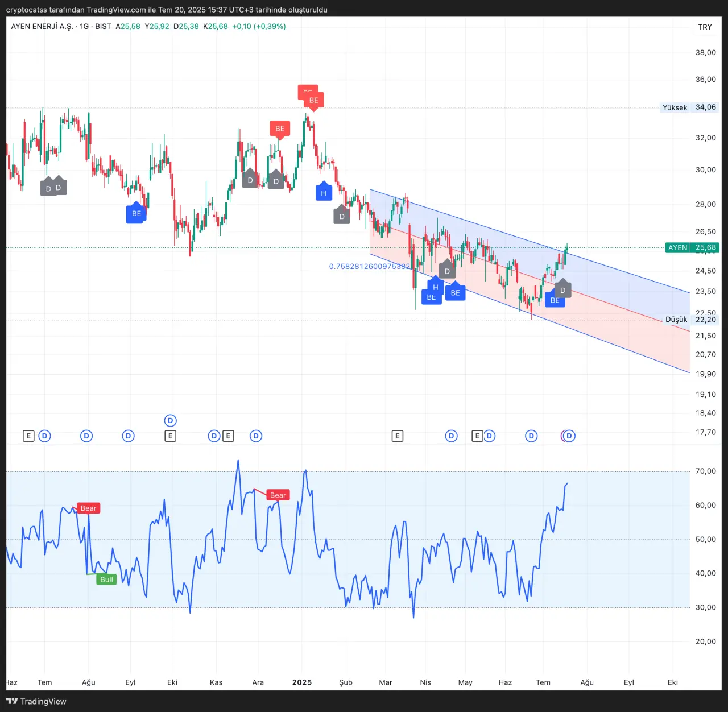The width and height of the screenshot is (728, 712).
Task: Select the green Bull label on the RSI
Action: (106, 579)
